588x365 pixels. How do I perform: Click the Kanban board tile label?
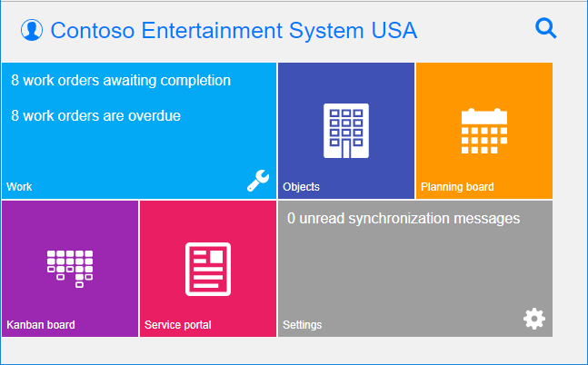[x=41, y=324]
